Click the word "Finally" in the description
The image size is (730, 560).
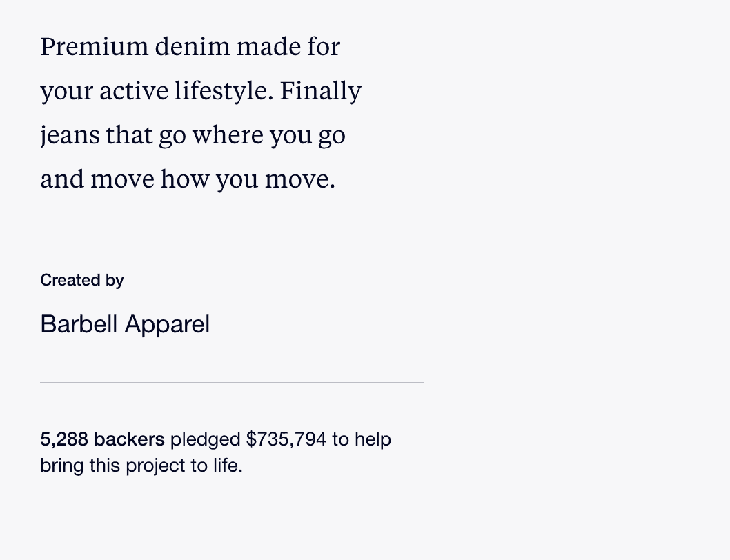click(320, 91)
